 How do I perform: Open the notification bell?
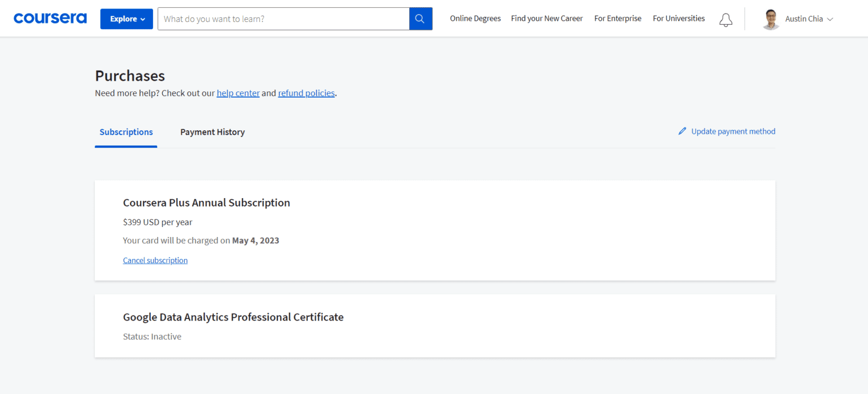726,19
